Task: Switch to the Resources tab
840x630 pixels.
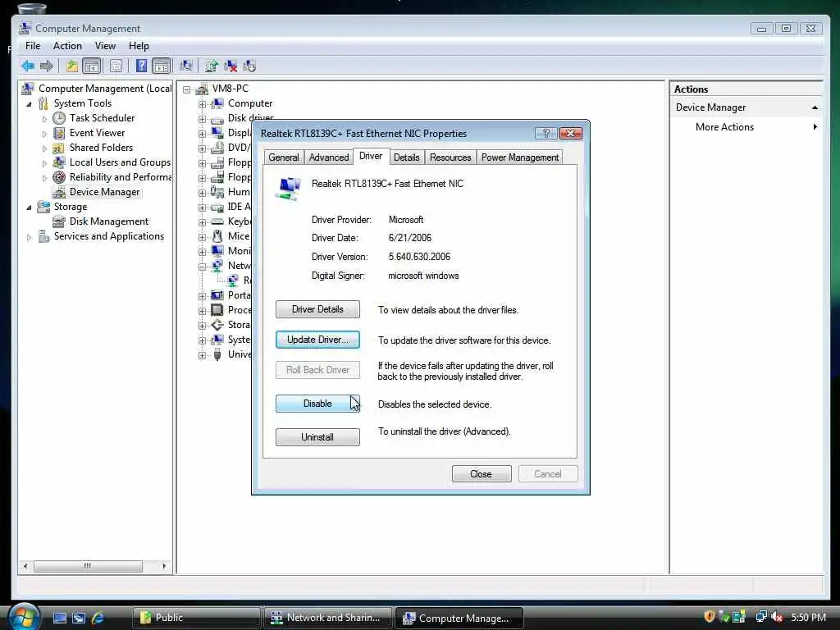Action: click(x=450, y=157)
